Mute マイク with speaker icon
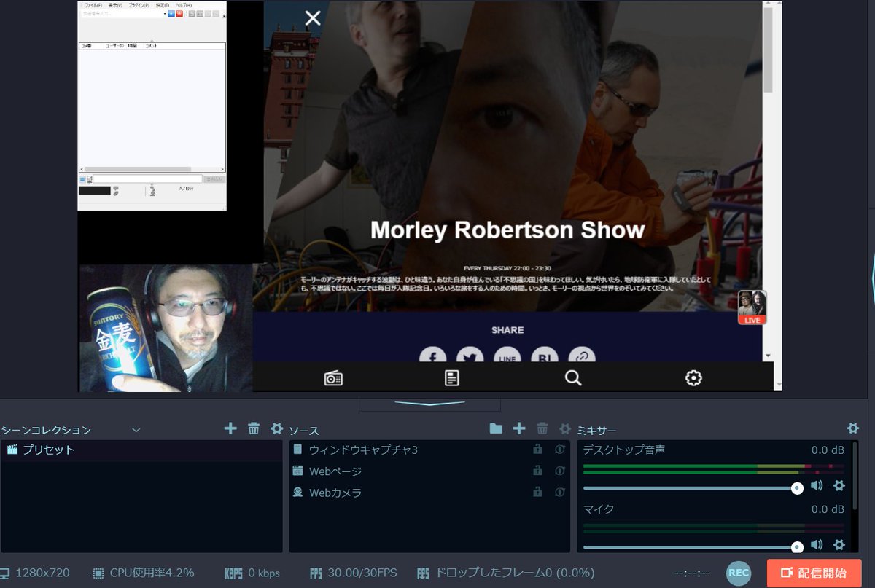The height and width of the screenshot is (588, 875). tap(817, 544)
